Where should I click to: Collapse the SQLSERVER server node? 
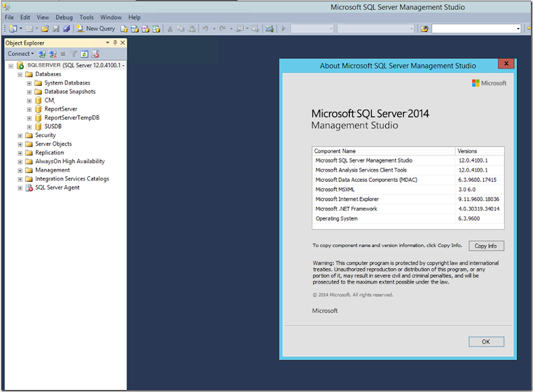(11, 66)
